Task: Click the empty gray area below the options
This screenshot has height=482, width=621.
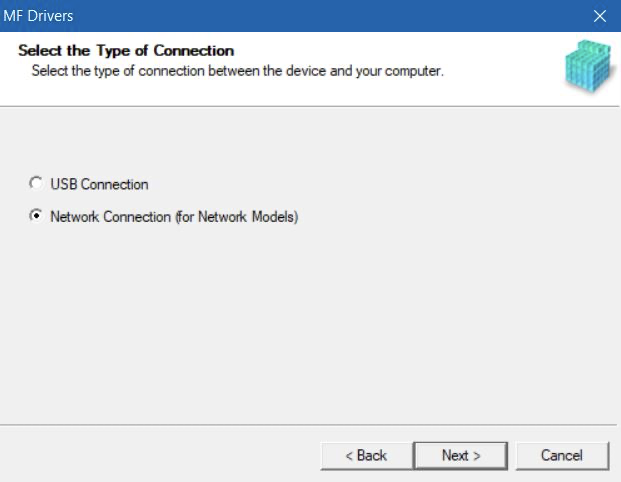Action: click(310, 325)
